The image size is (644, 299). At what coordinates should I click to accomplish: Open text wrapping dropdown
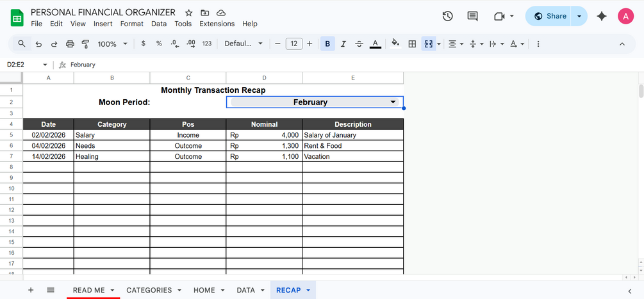(x=497, y=44)
